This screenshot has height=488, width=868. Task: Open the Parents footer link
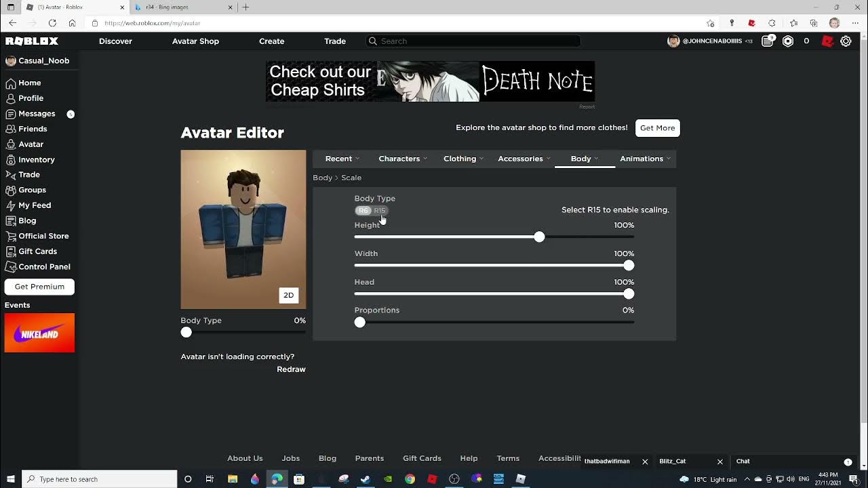[370, 458]
